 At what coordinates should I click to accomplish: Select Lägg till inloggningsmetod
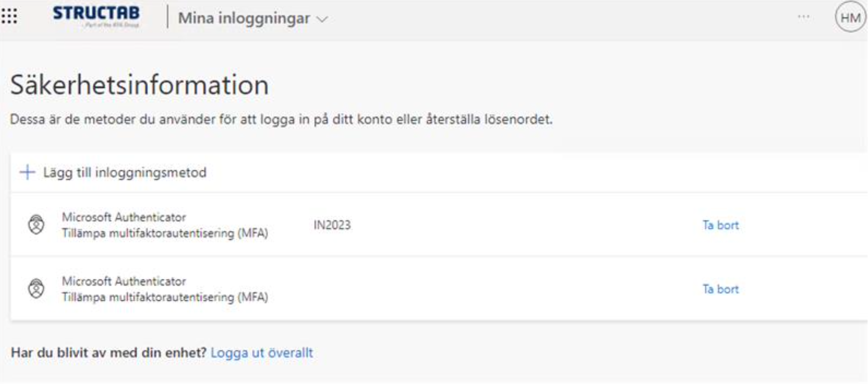[125, 173]
